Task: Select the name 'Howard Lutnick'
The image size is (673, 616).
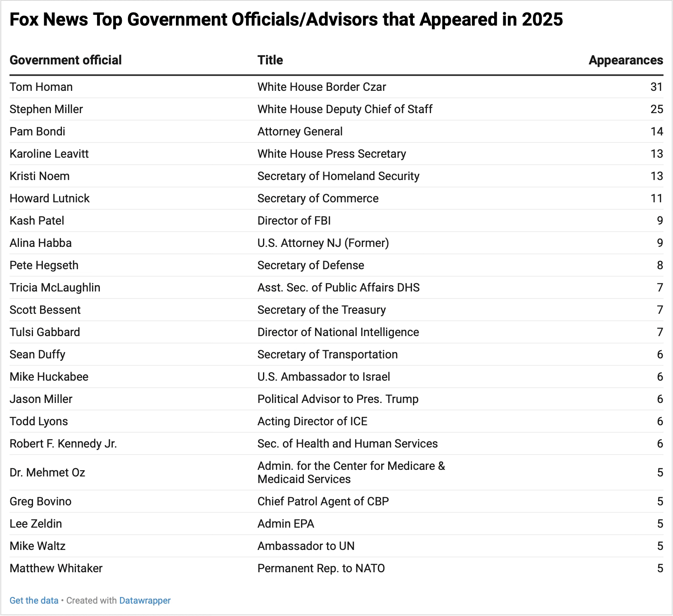Action: (x=50, y=198)
